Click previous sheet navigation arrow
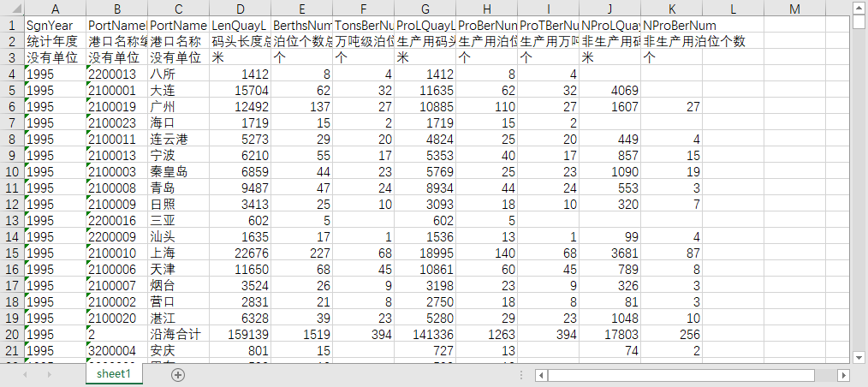The width and height of the screenshot is (868, 387). click(26, 375)
